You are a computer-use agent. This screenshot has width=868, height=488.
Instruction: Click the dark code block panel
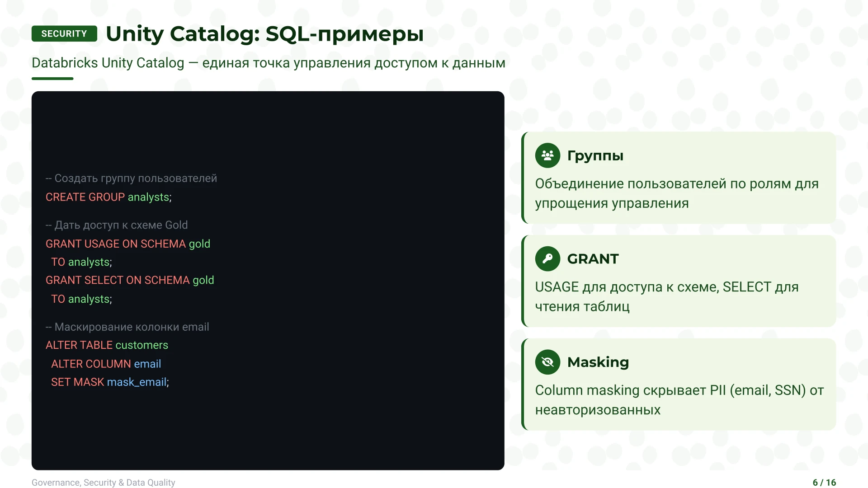tap(268, 429)
